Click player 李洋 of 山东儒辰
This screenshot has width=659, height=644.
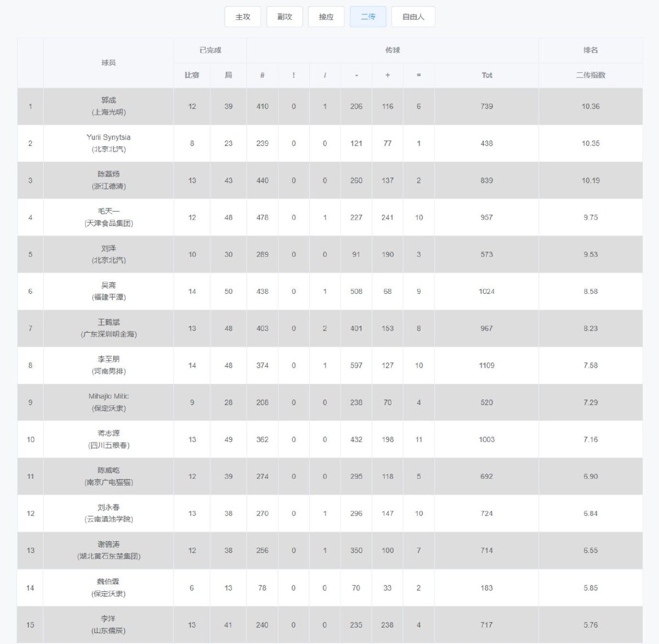(109, 625)
